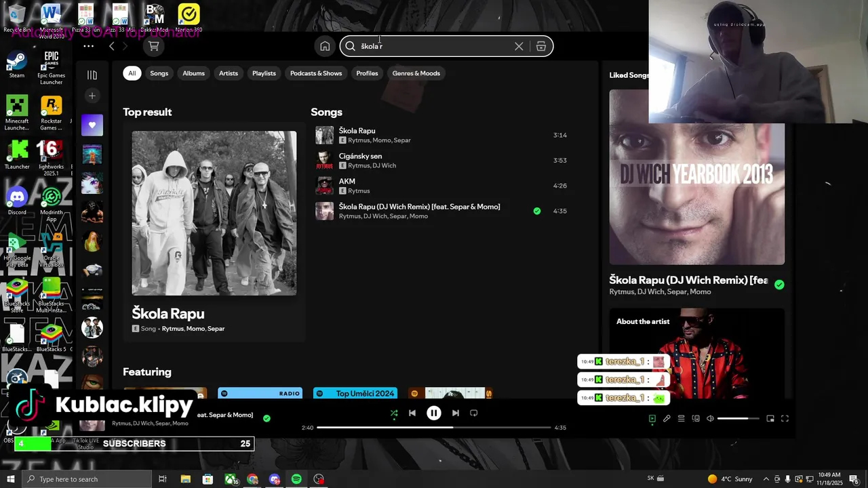Clear the Spotify search field text
The width and height of the screenshot is (868, 488).
pyautogui.click(x=519, y=46)
